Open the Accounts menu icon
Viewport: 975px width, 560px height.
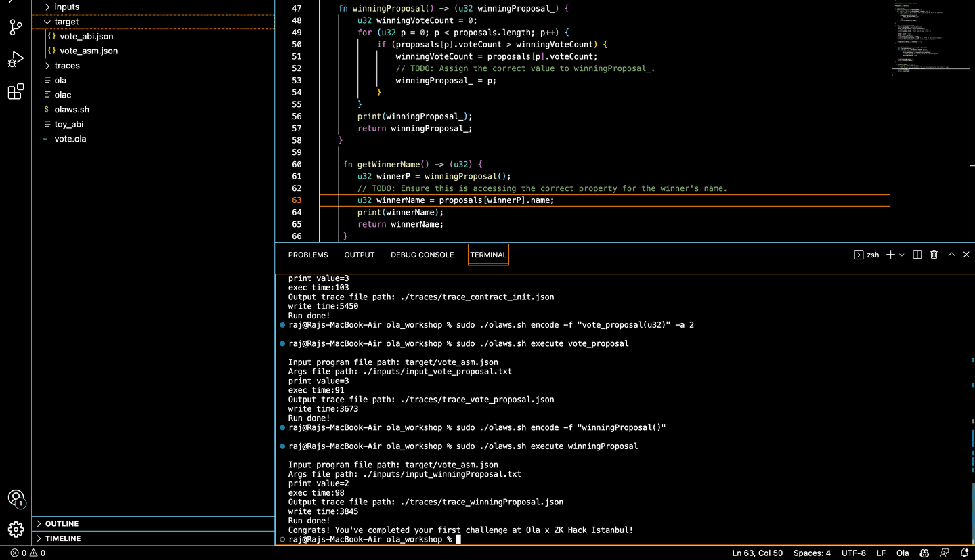pos(16,499)
